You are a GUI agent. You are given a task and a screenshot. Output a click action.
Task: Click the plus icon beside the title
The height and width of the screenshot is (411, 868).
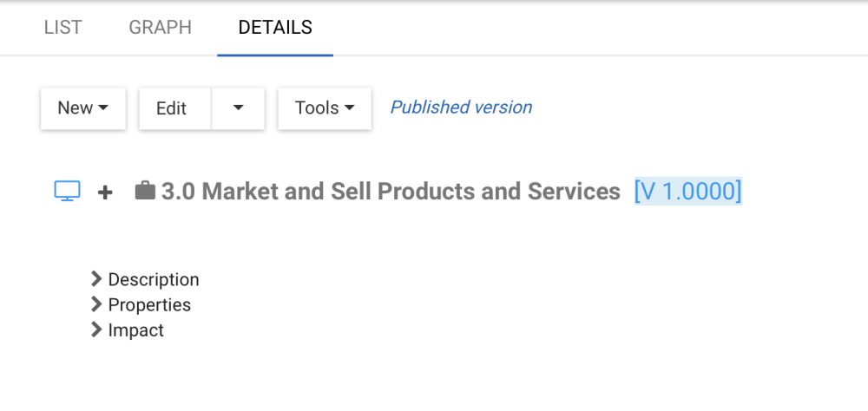[x=105, y=192]
